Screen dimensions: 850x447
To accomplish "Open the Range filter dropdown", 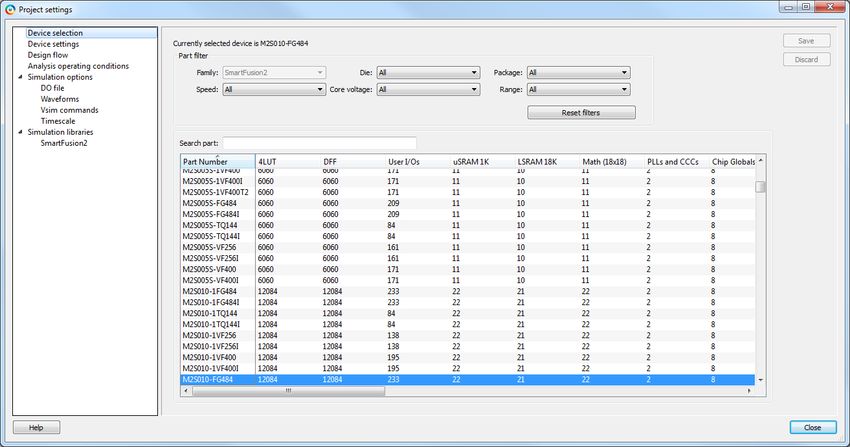I will pyautogui.click(x=578, y=89).
